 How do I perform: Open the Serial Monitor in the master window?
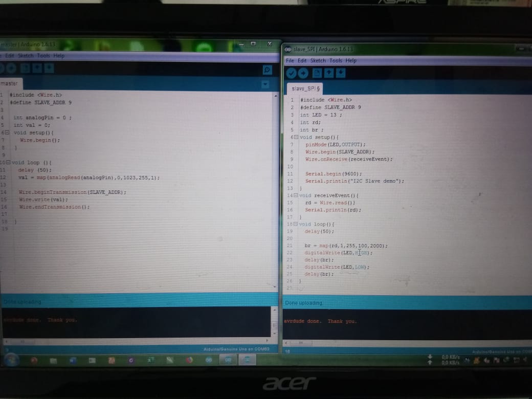267,70
